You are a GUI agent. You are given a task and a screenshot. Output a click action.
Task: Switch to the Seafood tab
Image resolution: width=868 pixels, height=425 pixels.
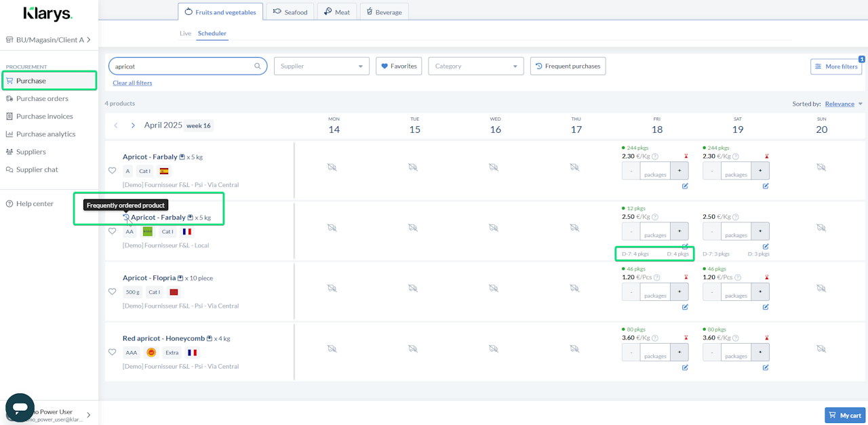click(x=290, y=12)
